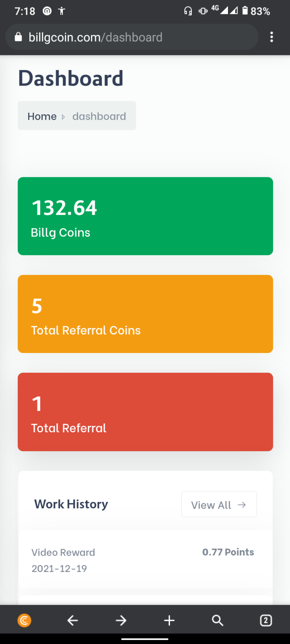Go back with the back arrow
Screen dimensions: 290x644
[73, 621]
